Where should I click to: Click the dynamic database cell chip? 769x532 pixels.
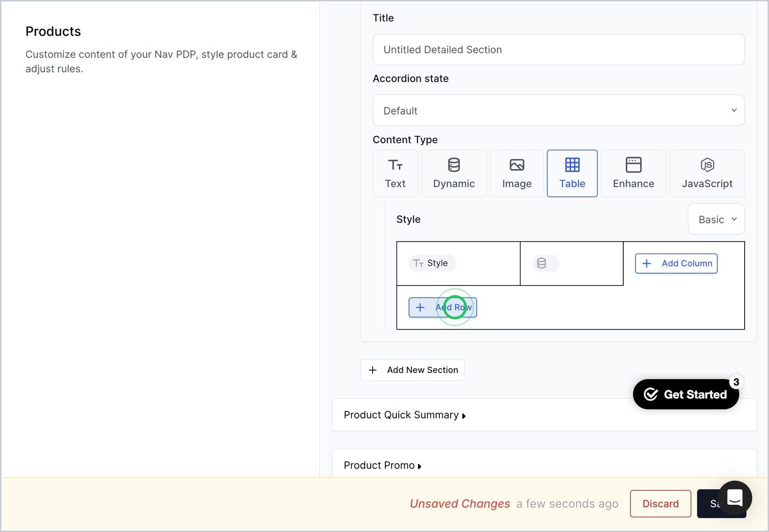pos(545,263)
